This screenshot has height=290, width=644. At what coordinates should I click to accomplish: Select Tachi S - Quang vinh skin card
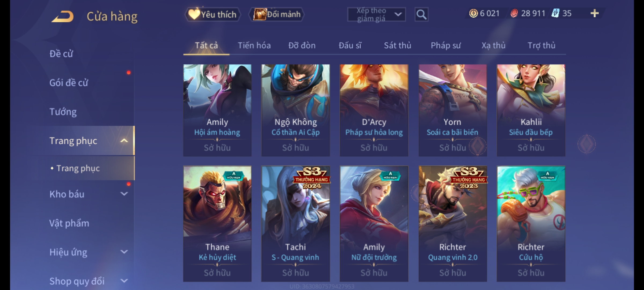[295, 224]
